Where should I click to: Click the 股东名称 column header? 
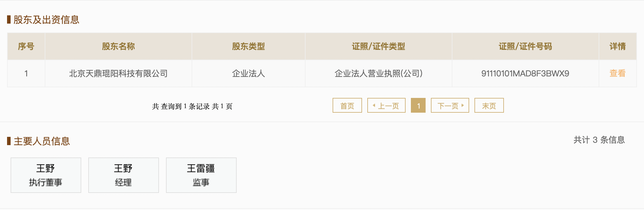click(118, 46)
